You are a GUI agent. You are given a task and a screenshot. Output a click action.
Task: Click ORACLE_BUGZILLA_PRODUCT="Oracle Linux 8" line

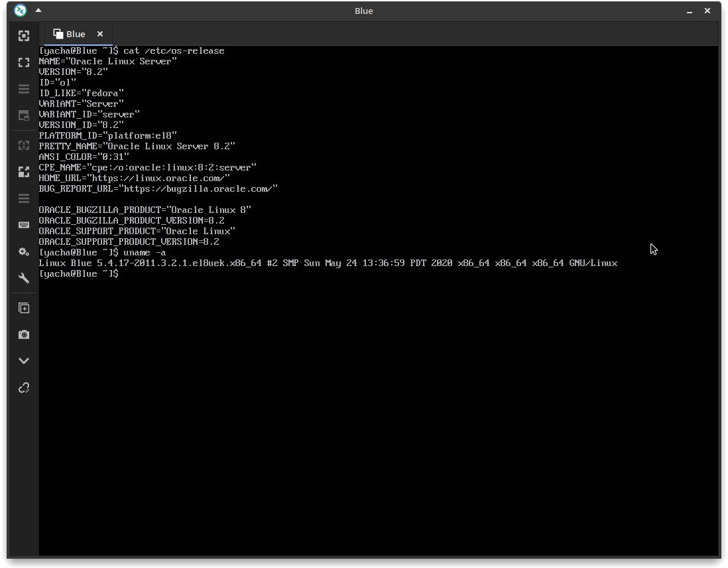pos(145,210)
